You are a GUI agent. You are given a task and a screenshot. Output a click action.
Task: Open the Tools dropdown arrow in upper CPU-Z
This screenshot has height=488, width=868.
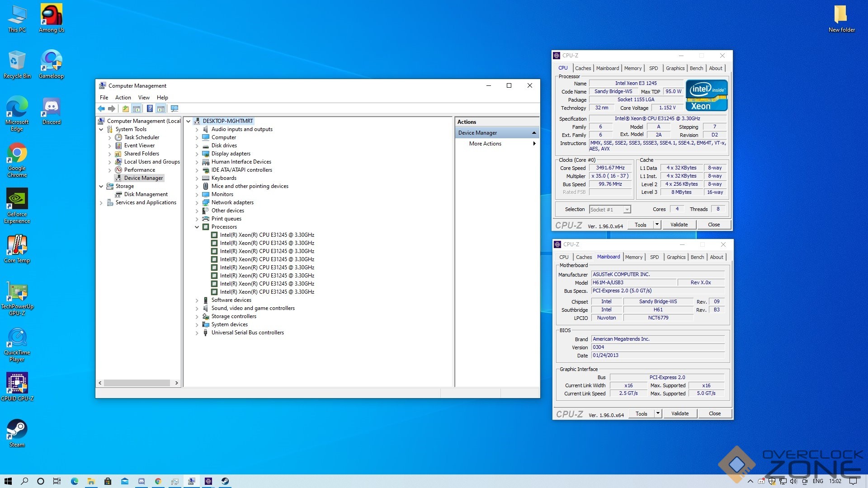coord(657,225)
